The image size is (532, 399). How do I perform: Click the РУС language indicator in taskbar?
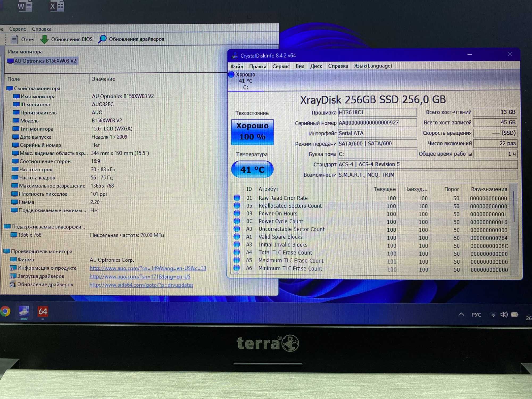476,315
